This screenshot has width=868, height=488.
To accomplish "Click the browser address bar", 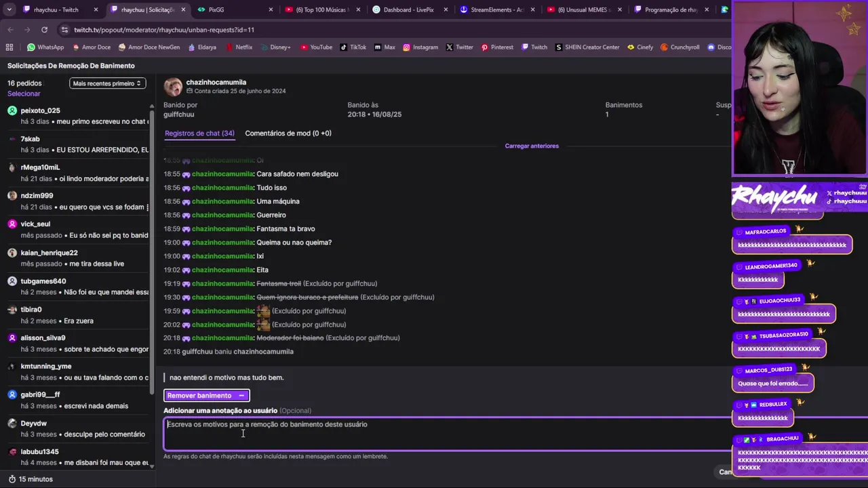I will coord(393,30).
